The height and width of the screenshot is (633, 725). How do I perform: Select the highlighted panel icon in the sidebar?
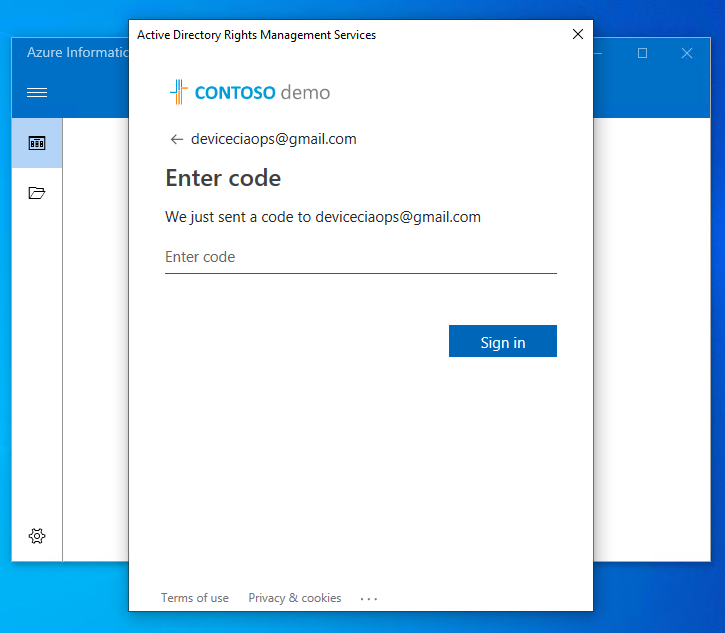point(37,143)
